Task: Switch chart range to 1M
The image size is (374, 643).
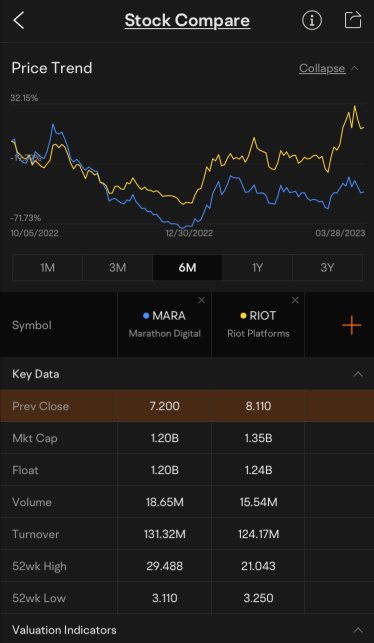Action: coord(48,268)
